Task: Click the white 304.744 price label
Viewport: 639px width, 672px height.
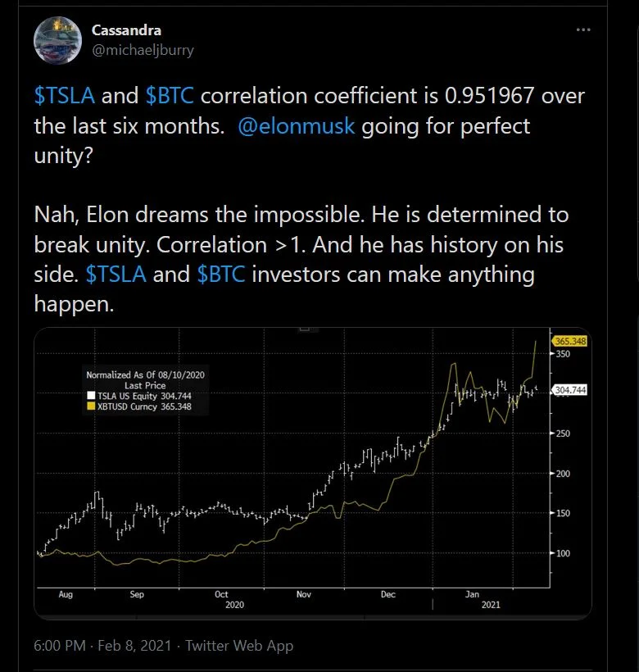Action: pos(569,390)
